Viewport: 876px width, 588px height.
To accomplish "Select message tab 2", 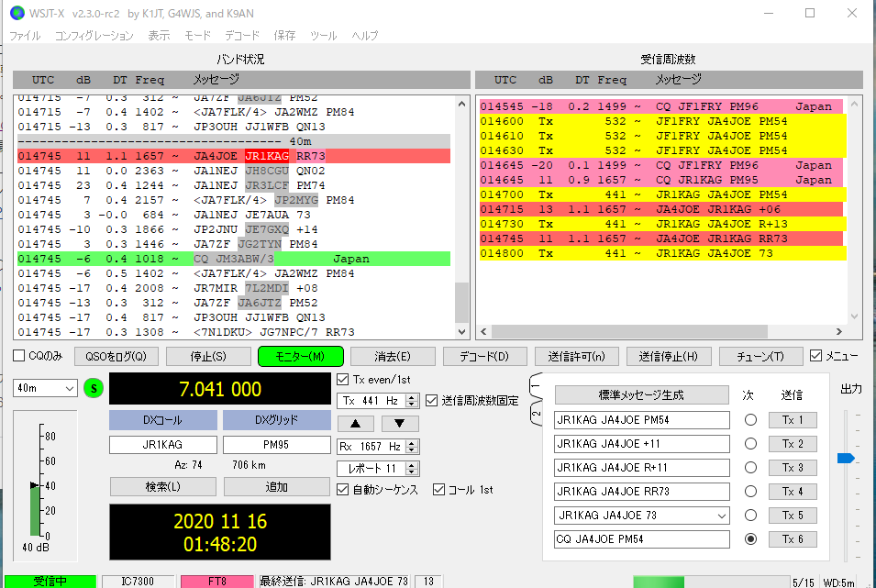I will (x=536, y=413).
